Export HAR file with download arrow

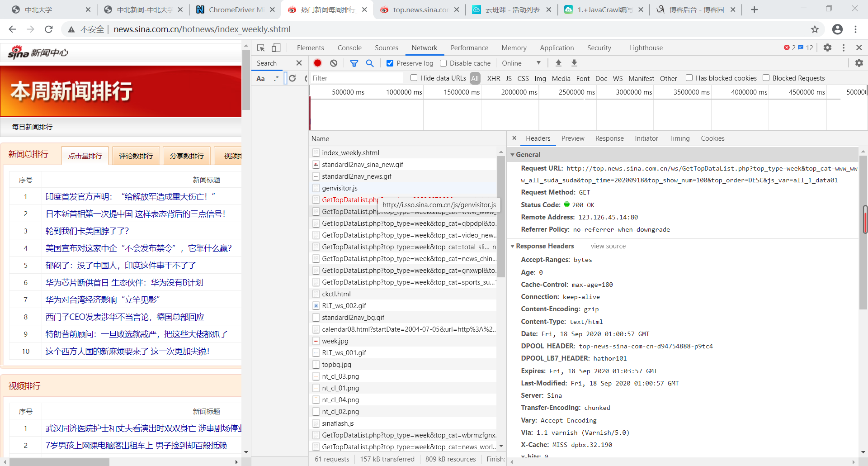[x=574, y=63]
